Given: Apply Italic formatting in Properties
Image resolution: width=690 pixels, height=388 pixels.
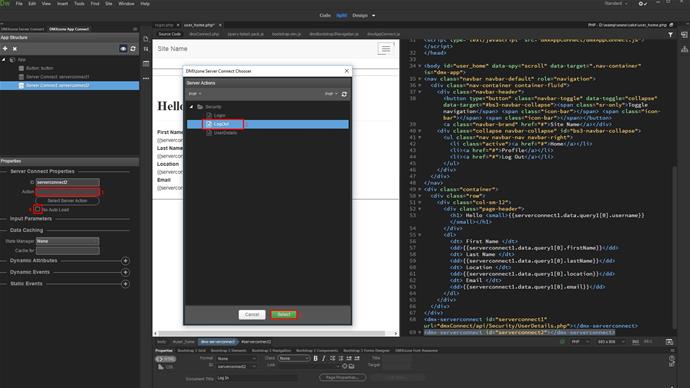Looking at the screenshot, I should [x=323, y=359].
